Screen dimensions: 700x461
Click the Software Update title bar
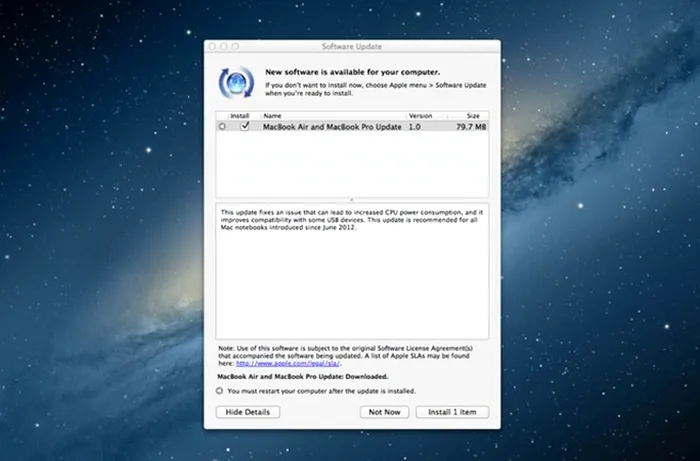(352, 46)
